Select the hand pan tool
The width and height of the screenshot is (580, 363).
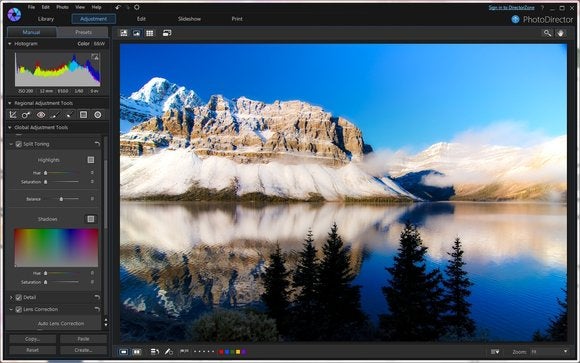(x=560, y=33)
